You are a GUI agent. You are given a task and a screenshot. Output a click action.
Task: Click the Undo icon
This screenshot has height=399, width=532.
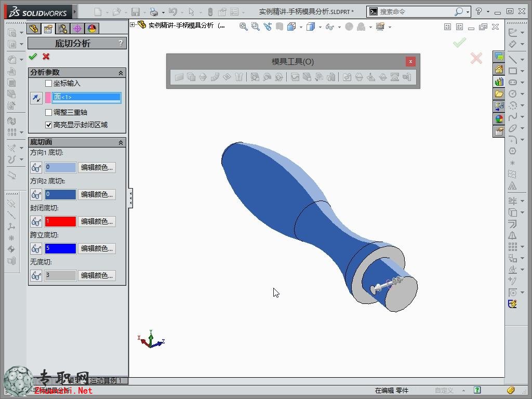tap(172, 12)
